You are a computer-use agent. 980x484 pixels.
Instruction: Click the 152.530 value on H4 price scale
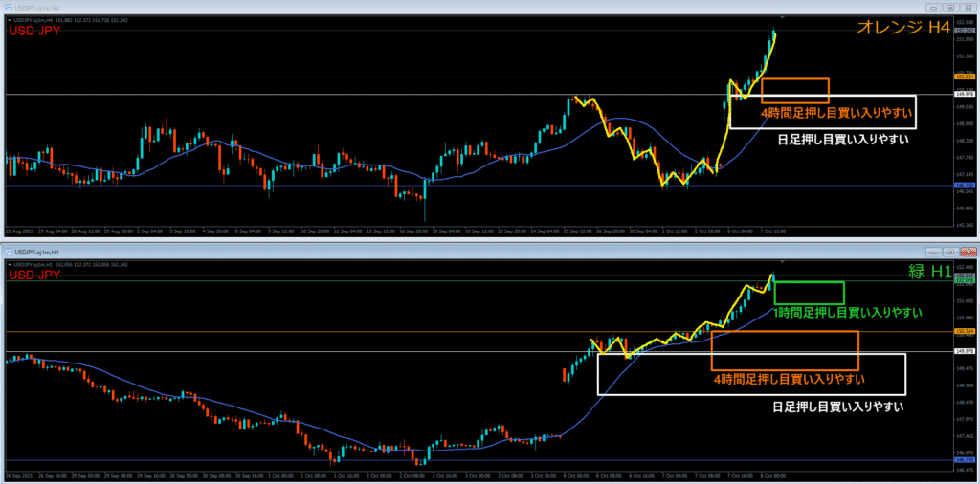pyautogui.click(x=965, y=23)
